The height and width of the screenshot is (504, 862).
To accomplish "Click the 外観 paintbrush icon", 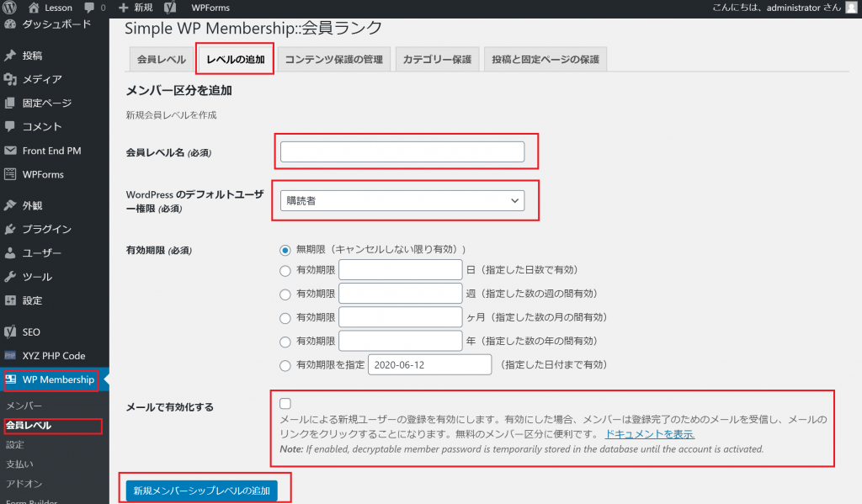I will 10,205.
